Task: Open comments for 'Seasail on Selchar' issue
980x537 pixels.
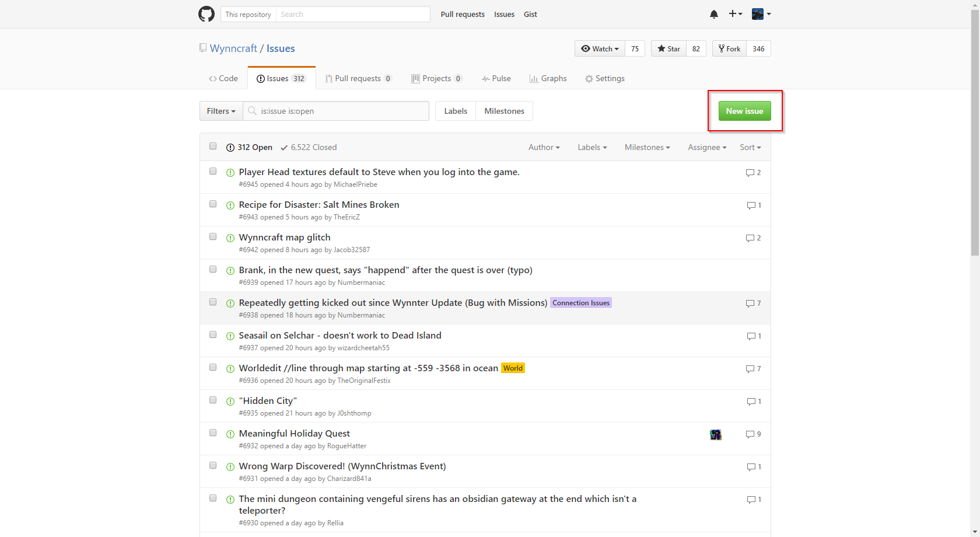Action: (754, 336)
